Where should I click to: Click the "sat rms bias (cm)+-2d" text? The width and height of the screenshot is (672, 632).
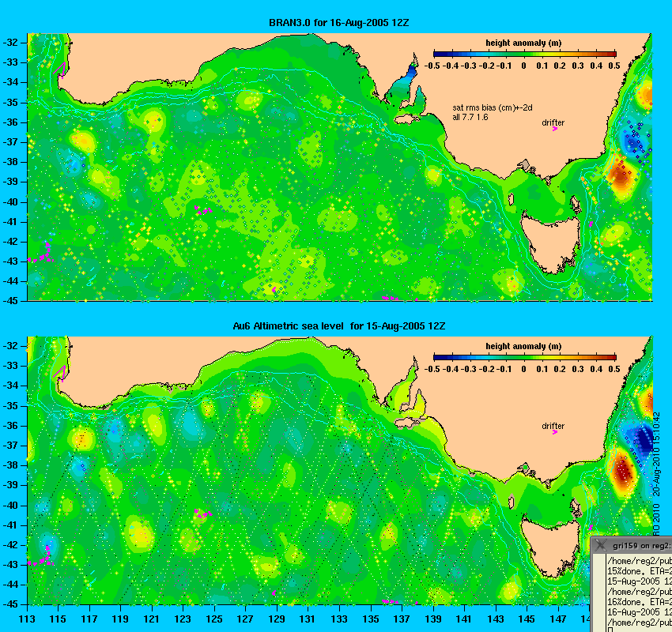coord(493,108)
